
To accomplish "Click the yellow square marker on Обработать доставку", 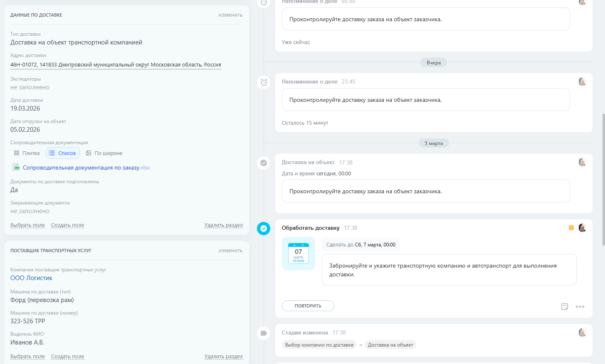I will click(x=571, y=228).
